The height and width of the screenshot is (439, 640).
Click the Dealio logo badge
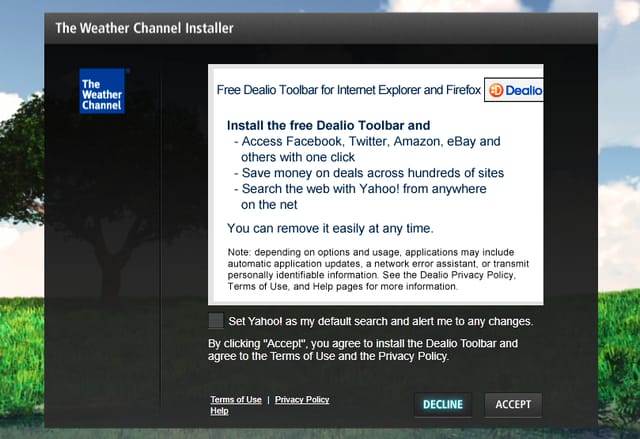click(514, 90)
